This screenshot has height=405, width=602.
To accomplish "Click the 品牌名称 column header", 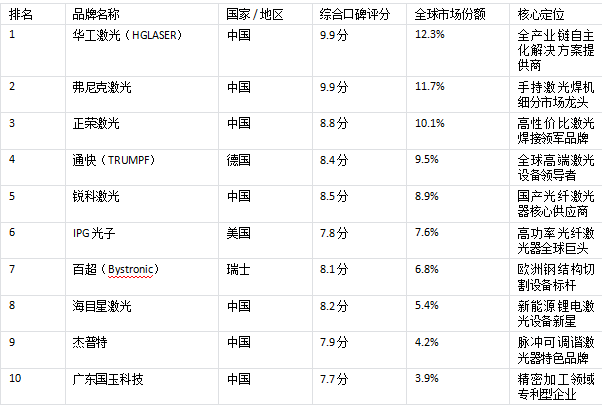I will [x=96, y=15].
